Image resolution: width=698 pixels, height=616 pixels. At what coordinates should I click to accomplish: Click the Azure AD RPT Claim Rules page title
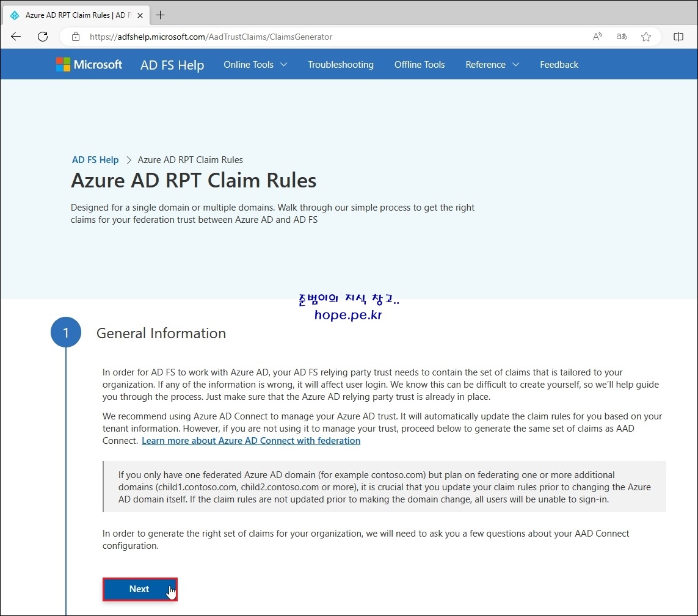pos(194,180)
